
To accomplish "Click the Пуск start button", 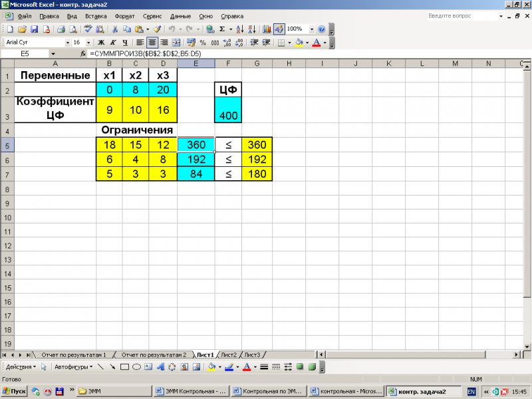I will pyautogui.click(x=14, y=391).
